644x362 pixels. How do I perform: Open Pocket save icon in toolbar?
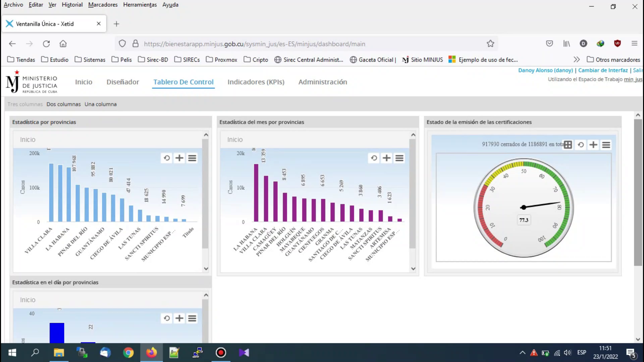coord(549,44)
